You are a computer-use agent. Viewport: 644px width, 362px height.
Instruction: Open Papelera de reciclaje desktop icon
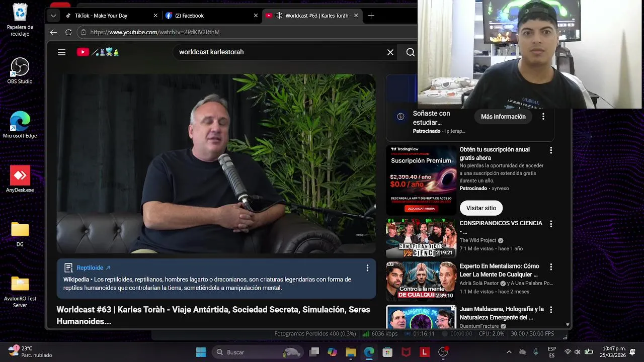[20, 20]
